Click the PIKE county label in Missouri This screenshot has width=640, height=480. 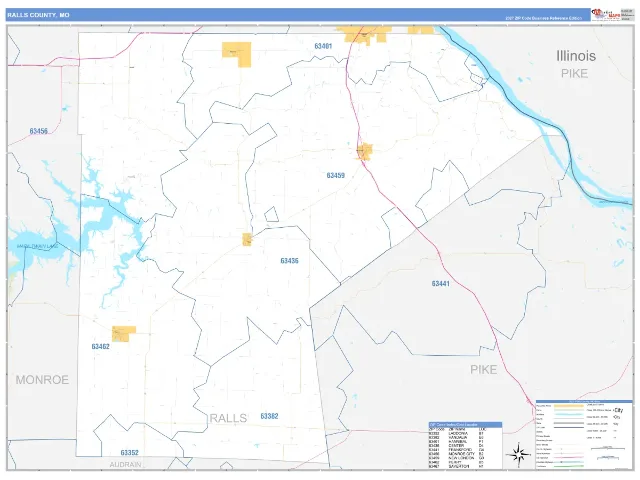(x=483, y=369)
